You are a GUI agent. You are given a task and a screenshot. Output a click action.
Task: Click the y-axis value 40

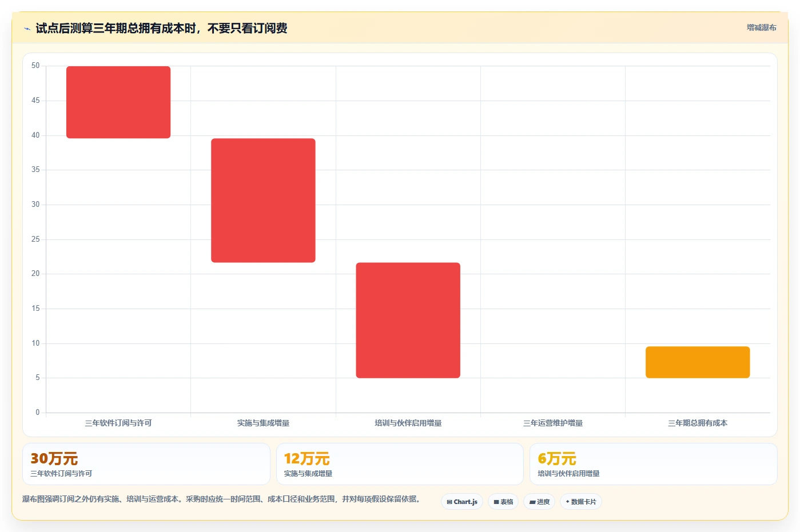[x=35, y=135]
